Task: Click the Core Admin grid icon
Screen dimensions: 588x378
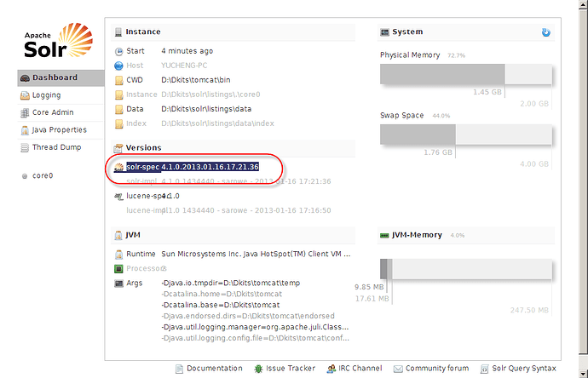Action: point(25,112)
